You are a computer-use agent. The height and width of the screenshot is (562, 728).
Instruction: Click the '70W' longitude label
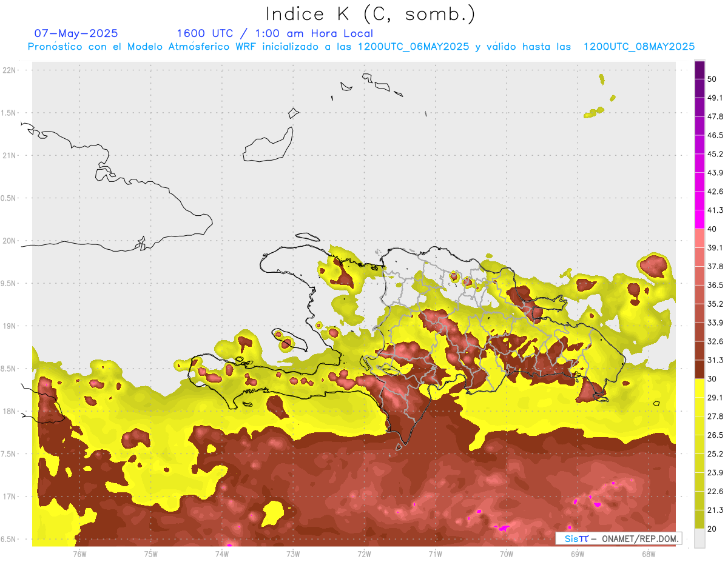coord(506,554)
